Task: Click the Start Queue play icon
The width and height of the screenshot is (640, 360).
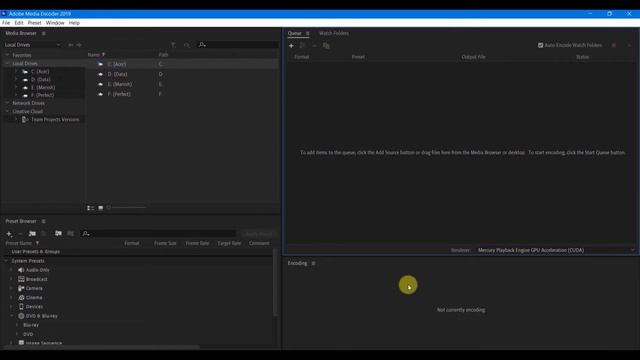Action: click(x=629, y=45)
